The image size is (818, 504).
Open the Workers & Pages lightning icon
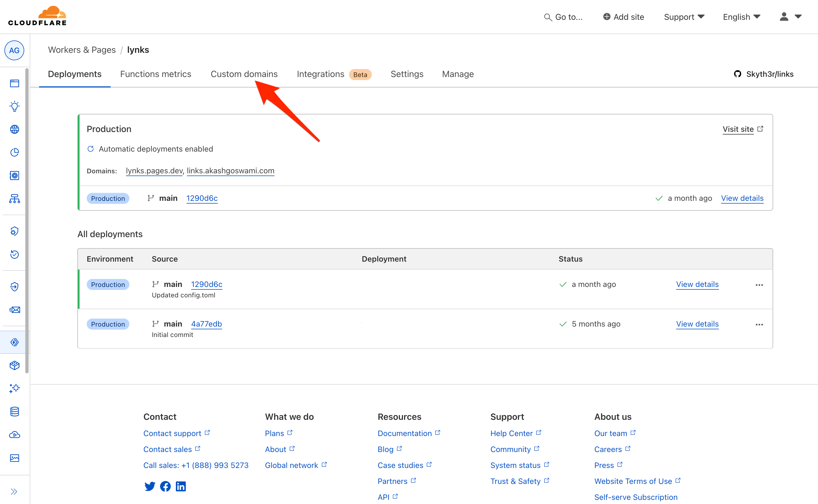click(x=14, y=342)
